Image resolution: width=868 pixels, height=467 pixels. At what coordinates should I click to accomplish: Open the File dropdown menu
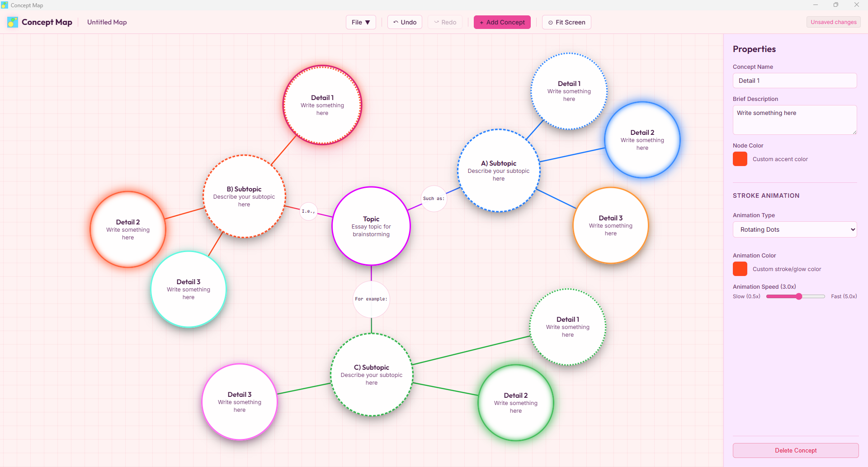pos(361,22)
